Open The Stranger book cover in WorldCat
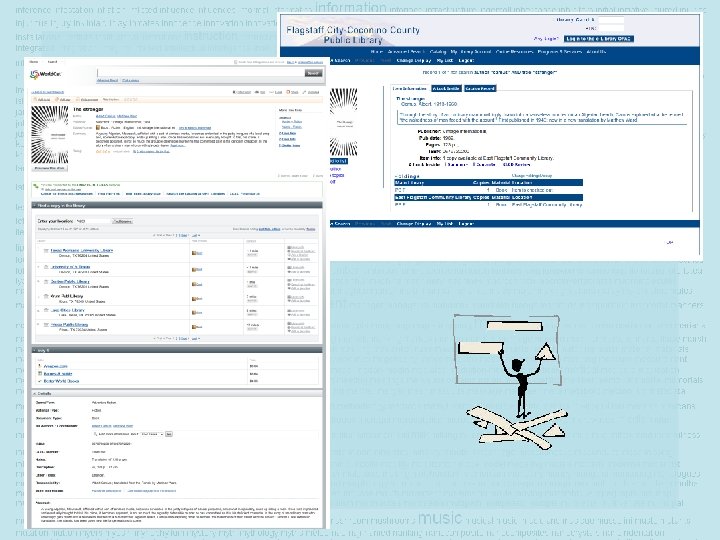Image resolution: width=720 pixels, height=540 pixels. click(50, 135)
